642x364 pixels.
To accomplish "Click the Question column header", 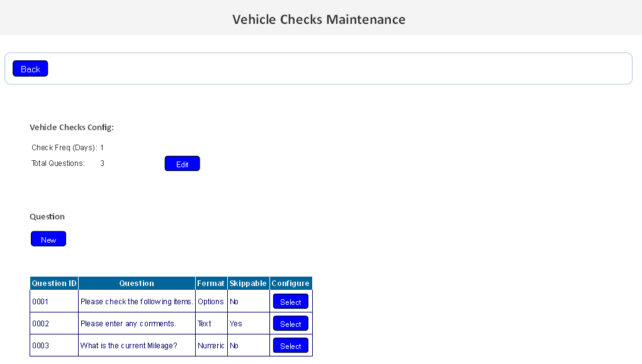I will 137,283.
